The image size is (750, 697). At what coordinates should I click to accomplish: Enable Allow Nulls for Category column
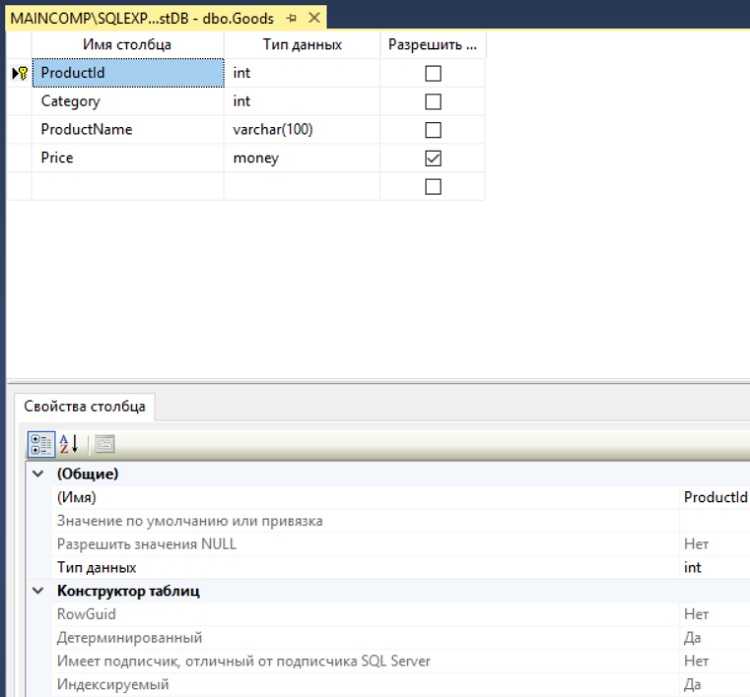[x=433, y=101]
